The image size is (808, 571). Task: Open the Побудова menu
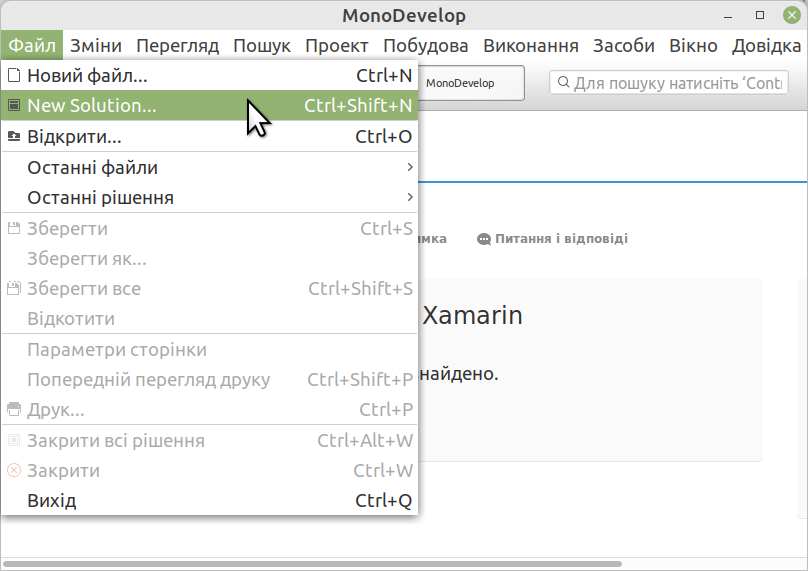click(426, 45)
